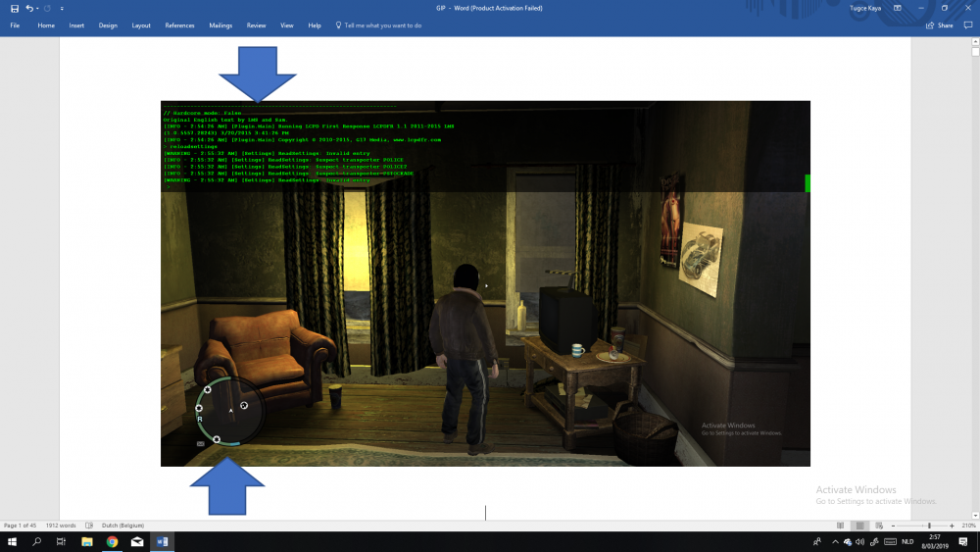Open the volume speaker tray icon
The image size is (980, 552).
point(860,542)
